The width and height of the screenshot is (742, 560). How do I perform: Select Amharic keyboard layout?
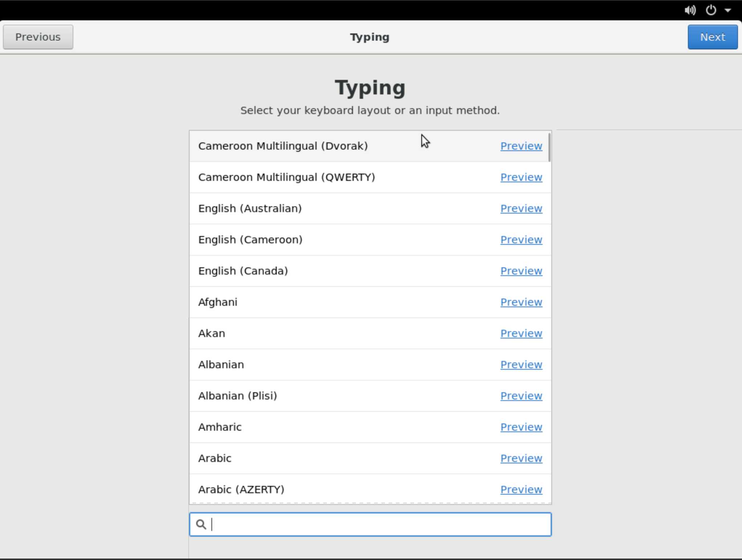tap(220, 427)
